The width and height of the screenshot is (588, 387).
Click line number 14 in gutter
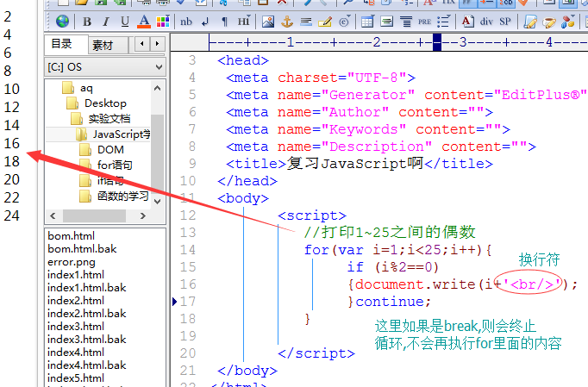click(187, 250)
